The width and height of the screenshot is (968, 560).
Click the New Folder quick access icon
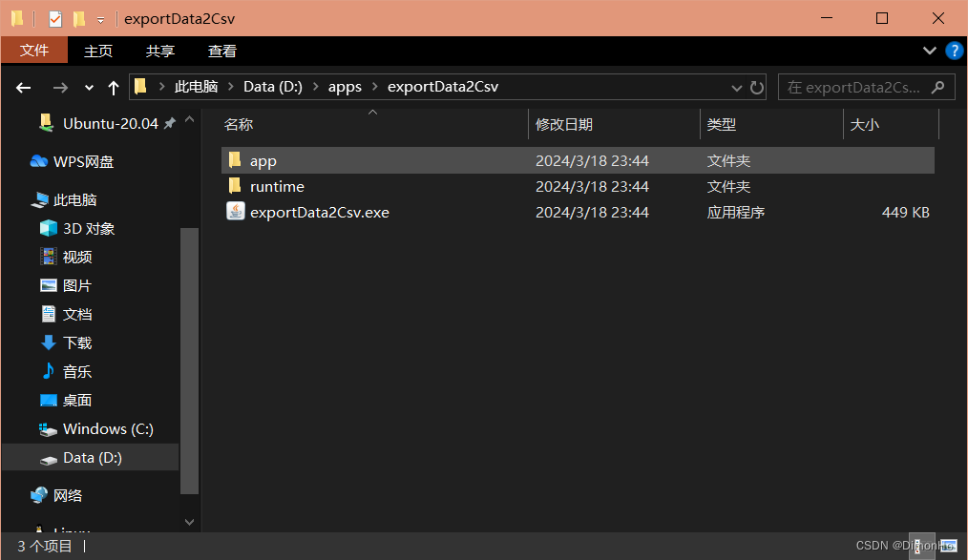coord(79,19)
